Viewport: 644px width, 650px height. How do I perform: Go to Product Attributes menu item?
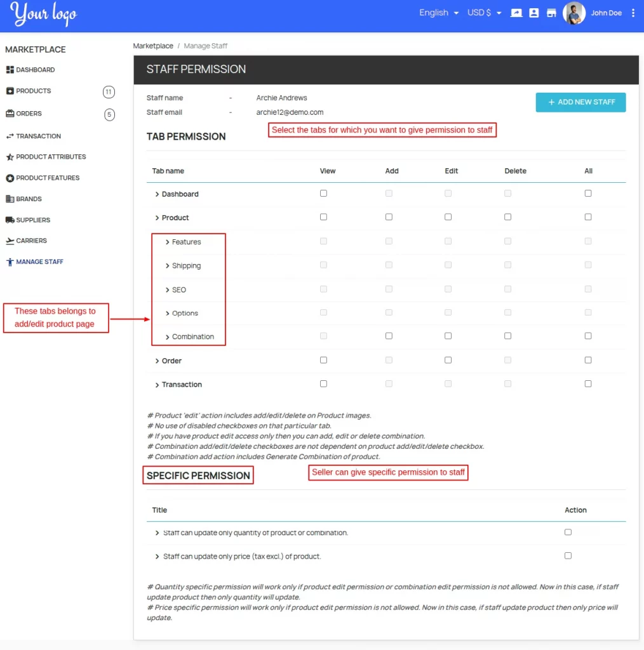[51, 157]
